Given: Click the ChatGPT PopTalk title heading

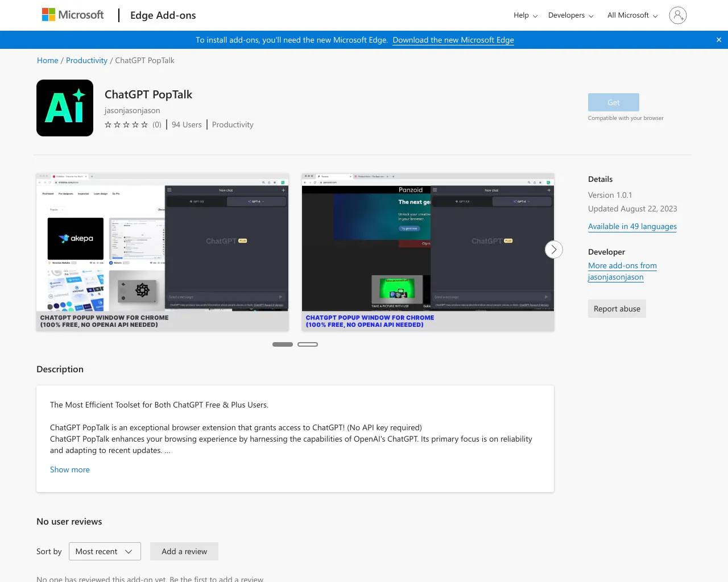Looking at the screenshot, I should [148, 94].
